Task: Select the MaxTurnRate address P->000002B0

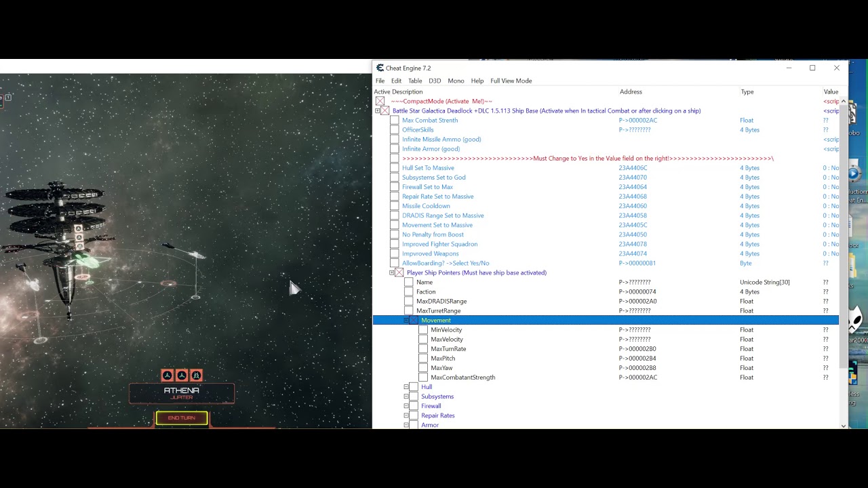Action: (637, 348)
